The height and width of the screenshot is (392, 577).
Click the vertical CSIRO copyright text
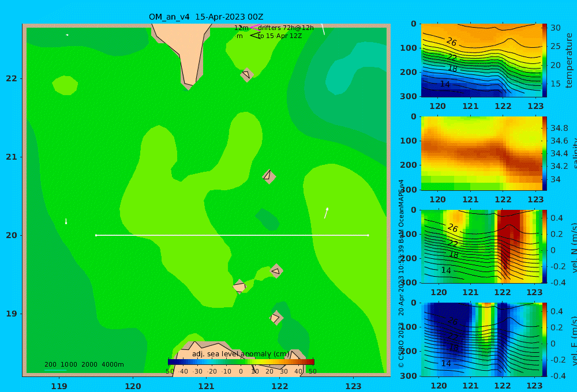pos(401,274)
